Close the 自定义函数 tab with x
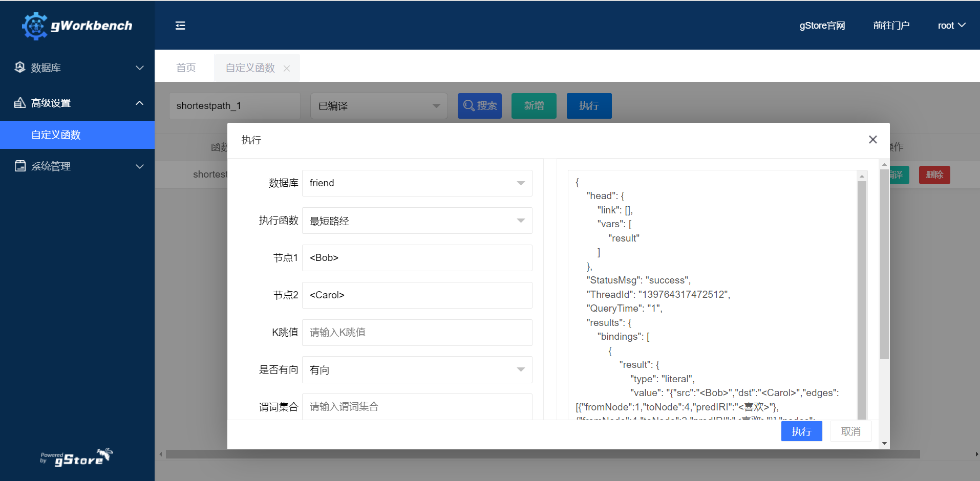 [x=287, y=68]
